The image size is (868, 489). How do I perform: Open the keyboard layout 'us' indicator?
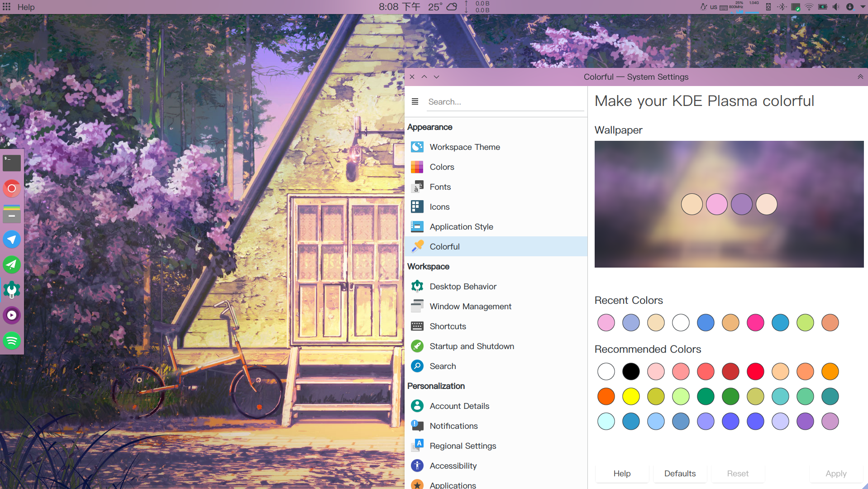pyautogui.click(x=713, y=7)
